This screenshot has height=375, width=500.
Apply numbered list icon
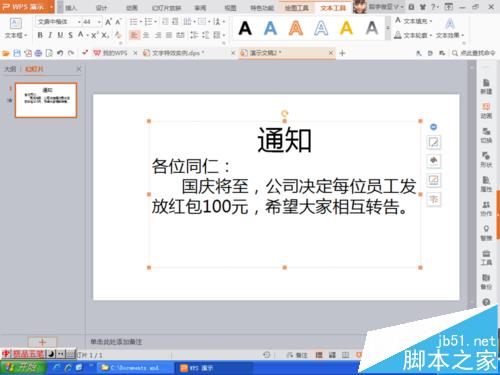[x=148, y=22]
